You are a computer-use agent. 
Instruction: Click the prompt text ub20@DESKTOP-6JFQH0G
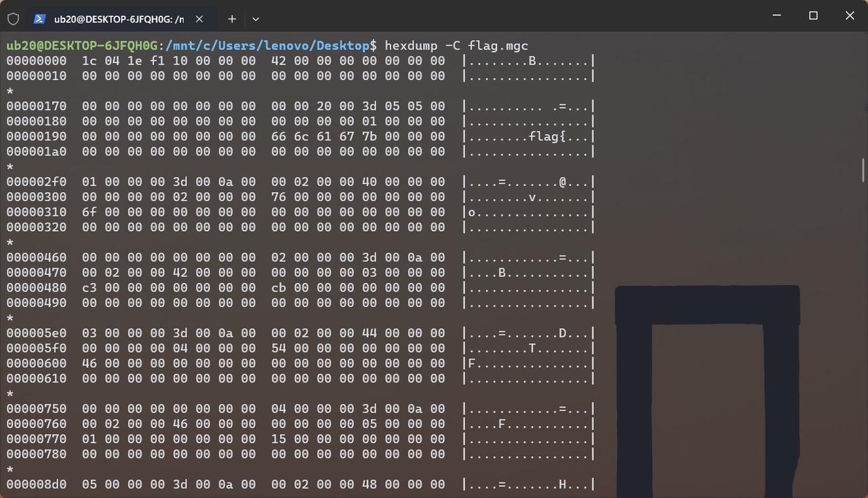(x=82, y=45)
